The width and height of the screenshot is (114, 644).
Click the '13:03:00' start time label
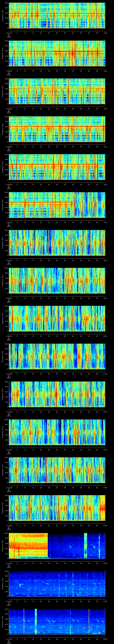[x=9, y=109]
